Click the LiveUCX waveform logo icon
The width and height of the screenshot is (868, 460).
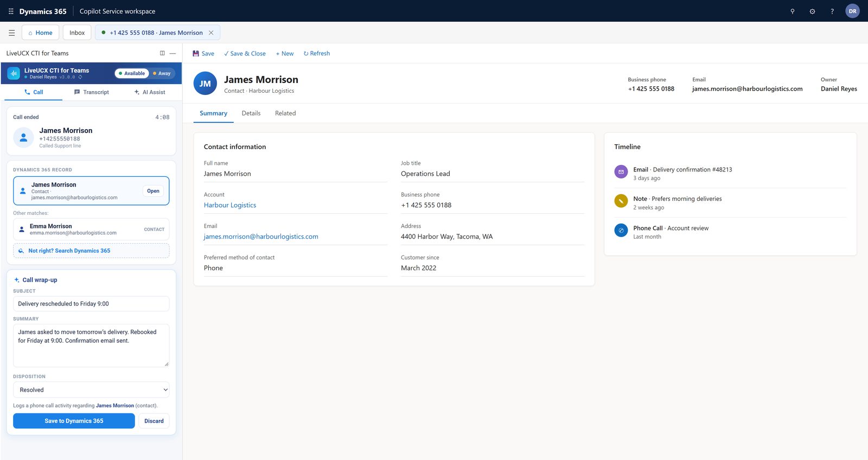[x=14, y=73]
